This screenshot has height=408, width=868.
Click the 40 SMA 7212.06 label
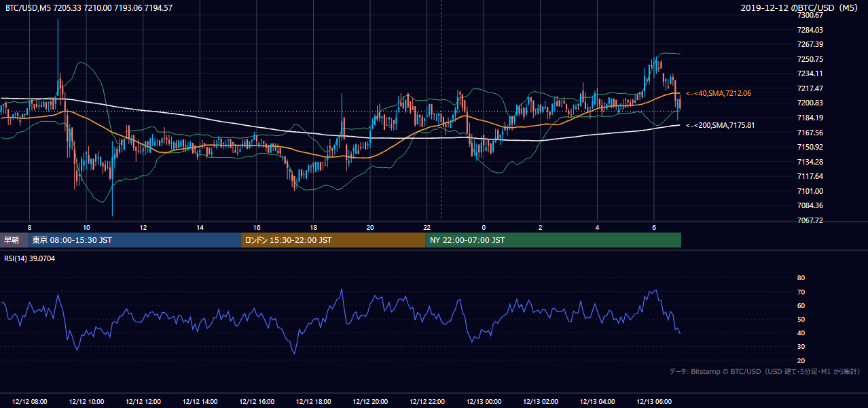point(719,93)
